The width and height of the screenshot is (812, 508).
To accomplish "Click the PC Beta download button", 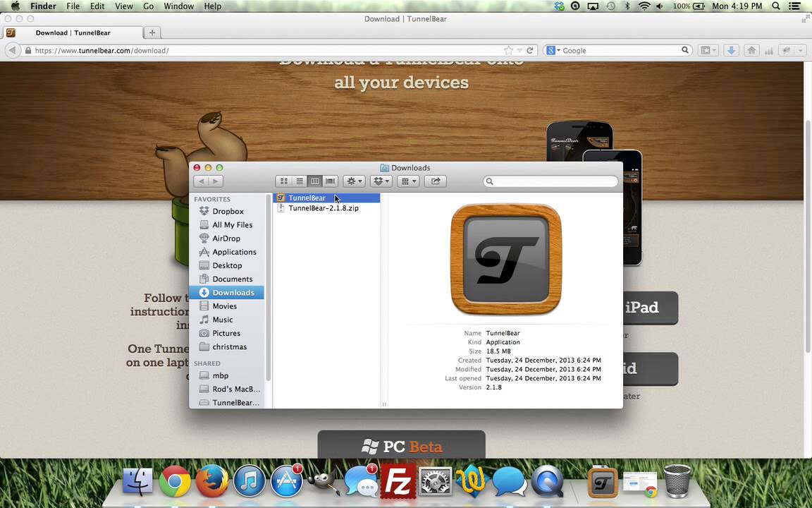I will [401, 445].
